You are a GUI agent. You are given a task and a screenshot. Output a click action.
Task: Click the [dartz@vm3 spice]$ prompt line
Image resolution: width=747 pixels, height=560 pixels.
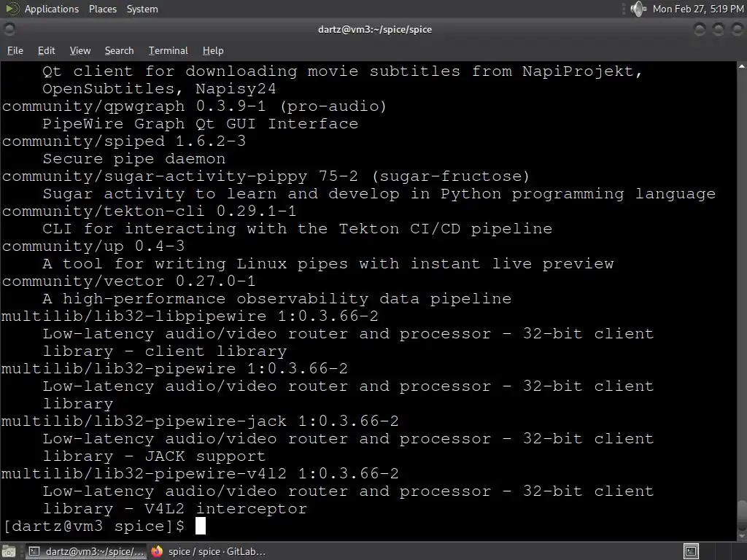click(x=94, y=526)
